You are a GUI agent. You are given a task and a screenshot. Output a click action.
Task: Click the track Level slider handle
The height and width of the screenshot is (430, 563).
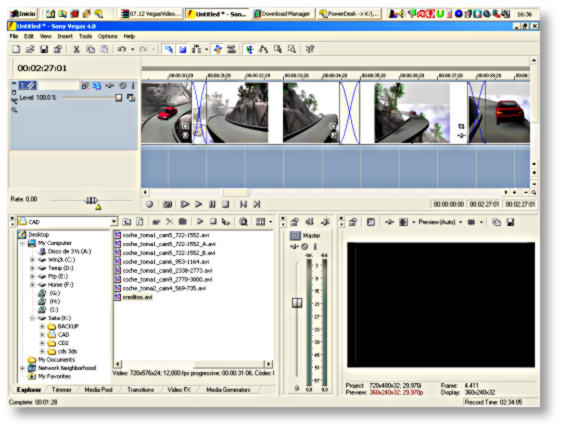[118, 97]
